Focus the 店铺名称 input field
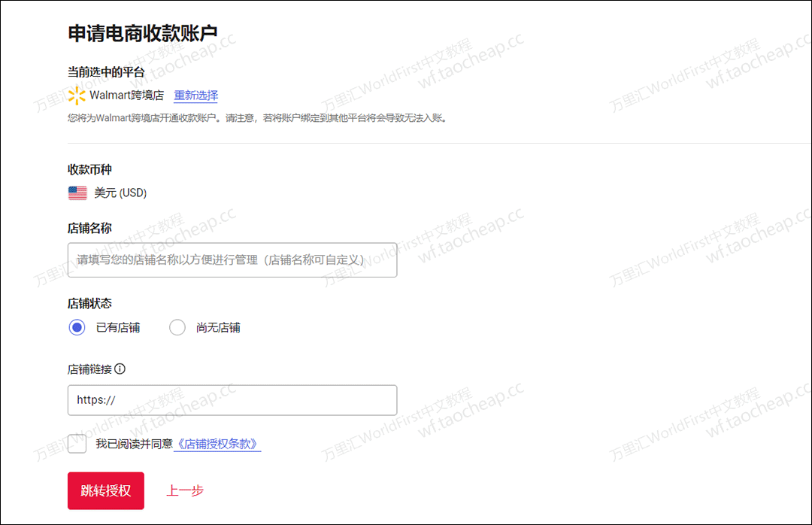Image resolution: width=812 pixels, height=525 pixels. [x=232, y=259]
